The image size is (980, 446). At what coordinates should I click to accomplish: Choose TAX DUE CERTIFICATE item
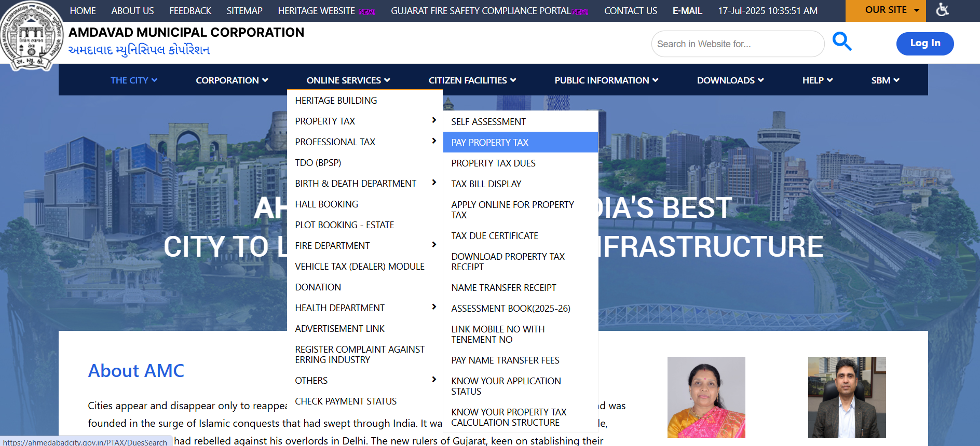[521, 236]
